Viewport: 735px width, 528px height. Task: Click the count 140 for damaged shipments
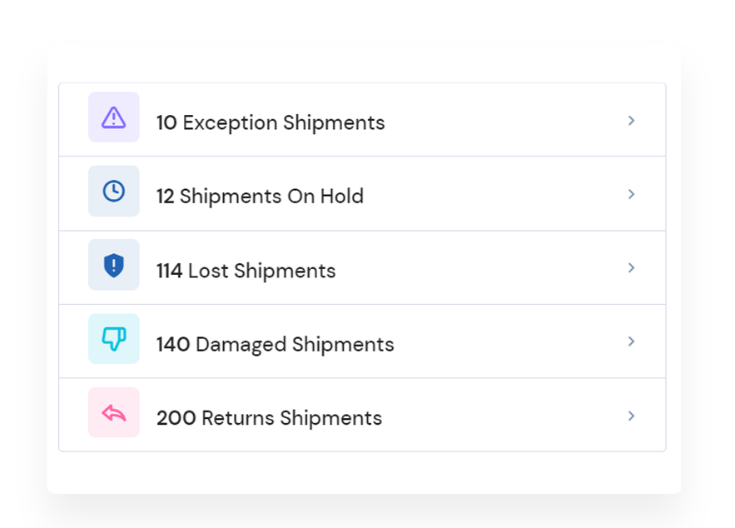click(x=173, y=345)
